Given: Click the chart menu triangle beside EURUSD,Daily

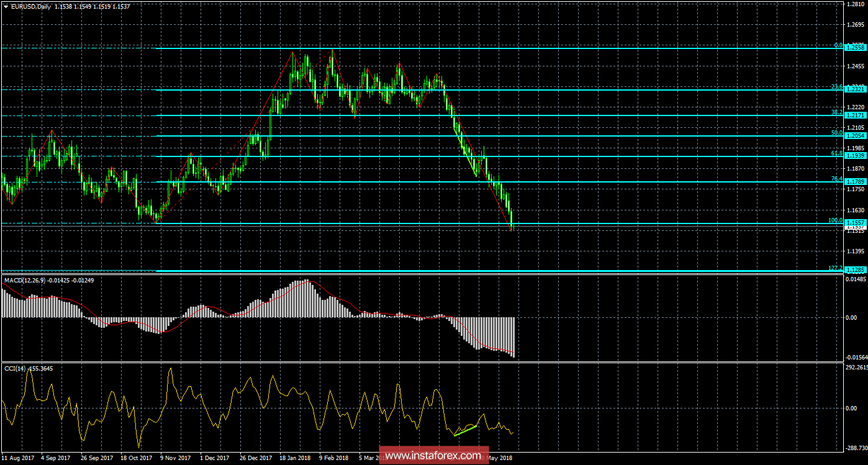Looking at the screenshot, I should [6, 6].
